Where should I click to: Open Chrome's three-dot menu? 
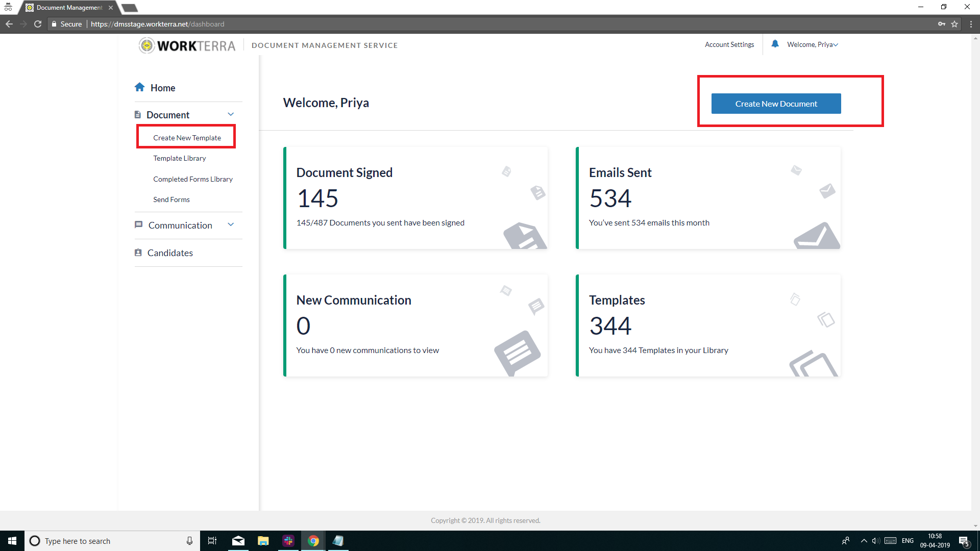[x=971, y=24]
